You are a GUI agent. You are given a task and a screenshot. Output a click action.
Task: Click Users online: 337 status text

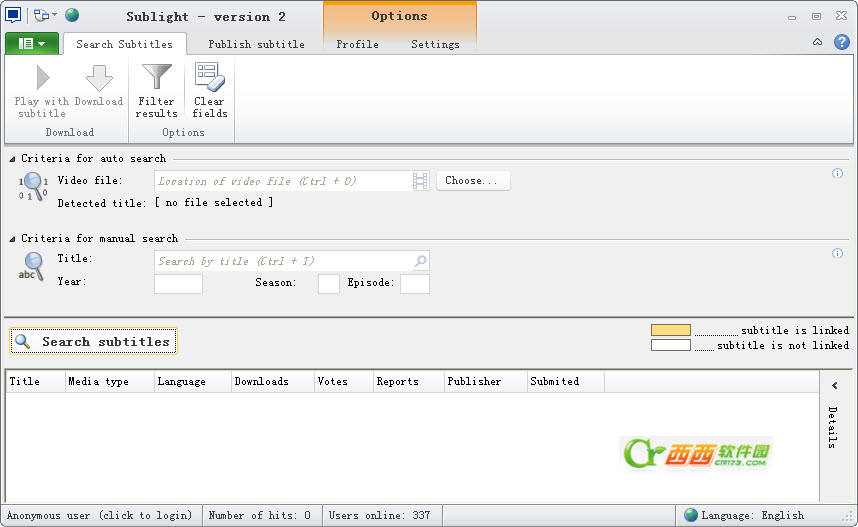coord(380,516)
